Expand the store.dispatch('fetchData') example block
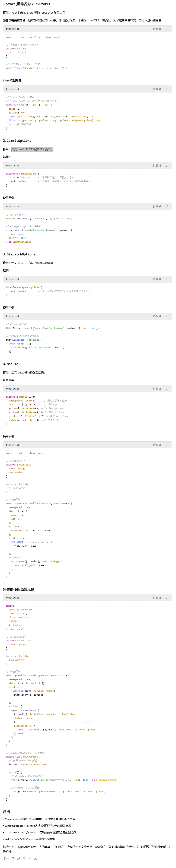The width and height of the screenshot is (176, 868). 167,316
